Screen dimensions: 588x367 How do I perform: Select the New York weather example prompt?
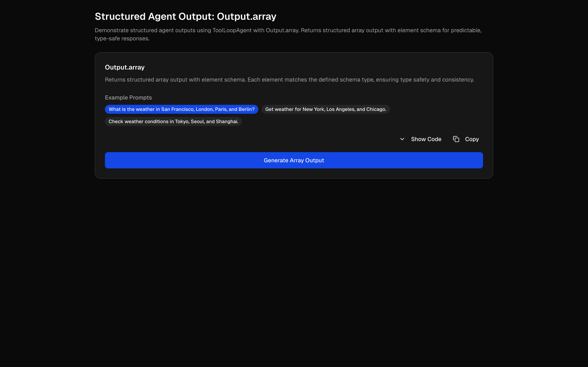click(x=326, y=109)
